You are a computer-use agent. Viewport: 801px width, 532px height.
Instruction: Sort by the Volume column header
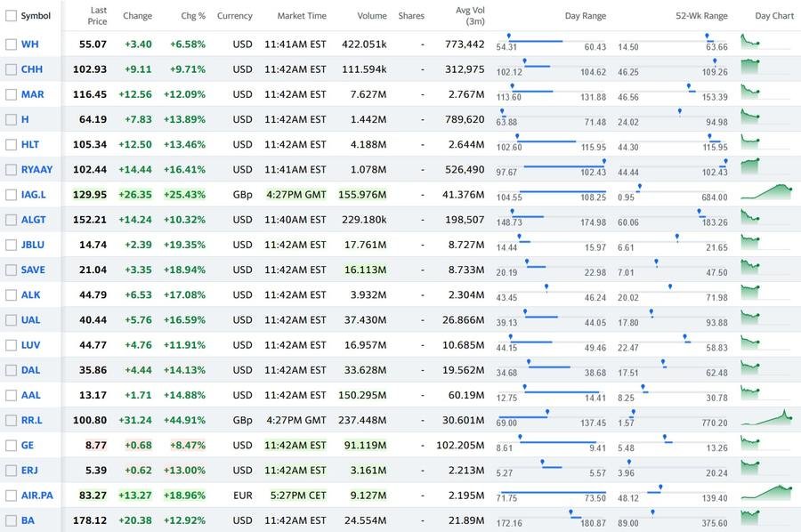pos(372,16)
